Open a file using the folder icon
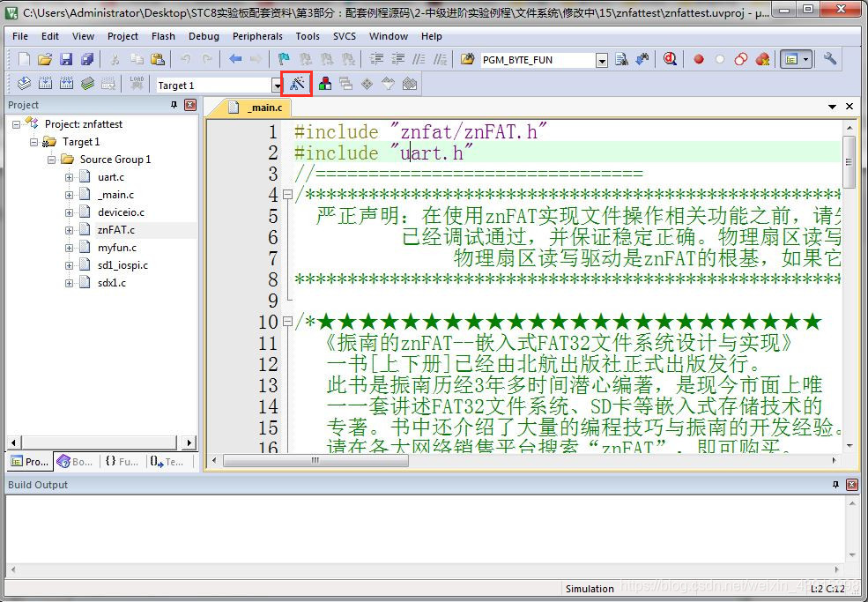The height and width of the screenshot is (602, 868). [45, 59]
